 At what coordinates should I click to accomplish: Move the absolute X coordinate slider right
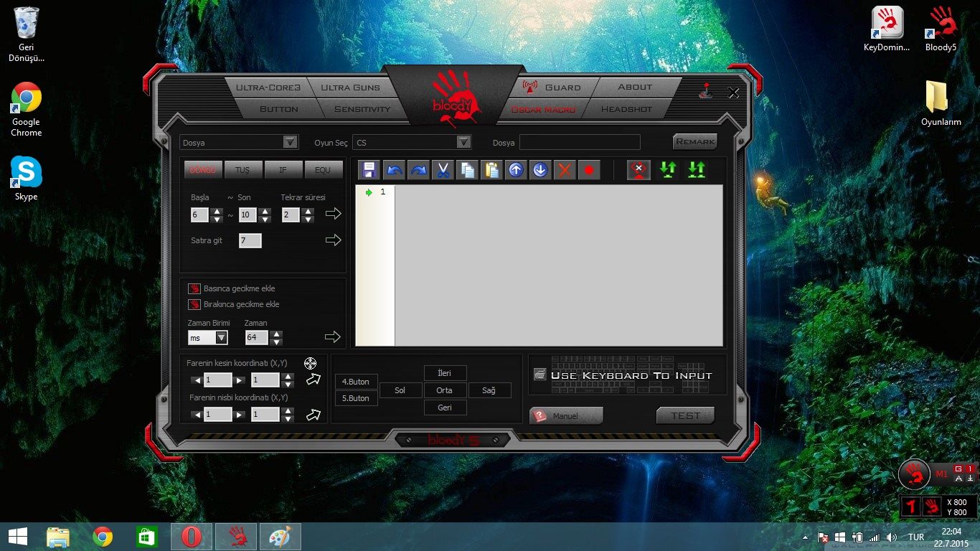[x=240, y=380]
